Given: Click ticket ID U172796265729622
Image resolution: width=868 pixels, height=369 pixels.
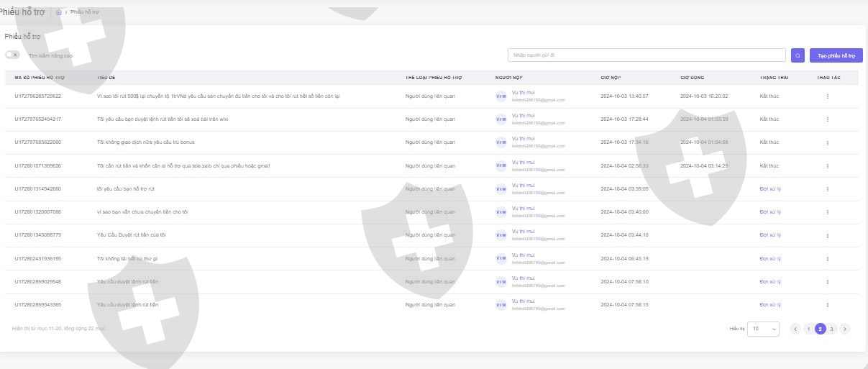Looking at the screenshot, I should point(38,96).
